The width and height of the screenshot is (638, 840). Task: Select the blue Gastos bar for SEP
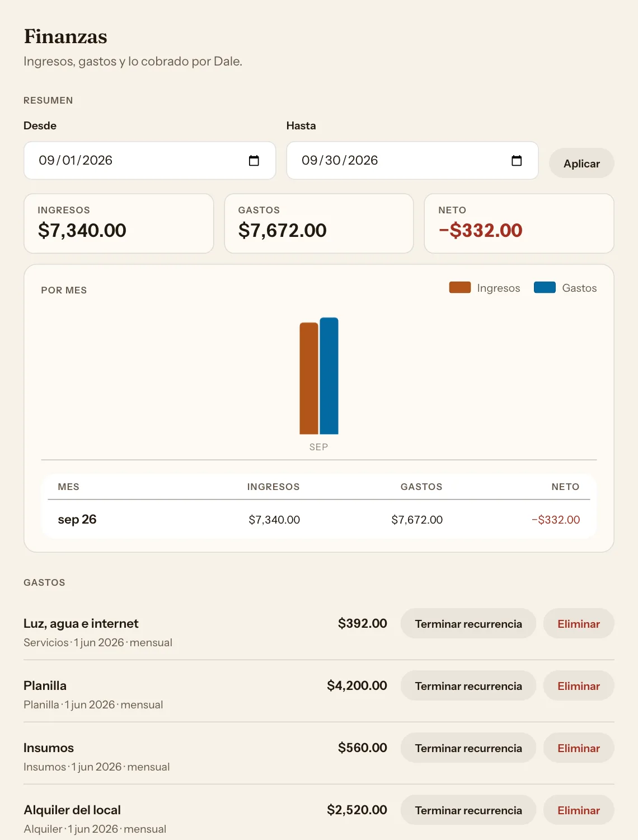(329, 376)
